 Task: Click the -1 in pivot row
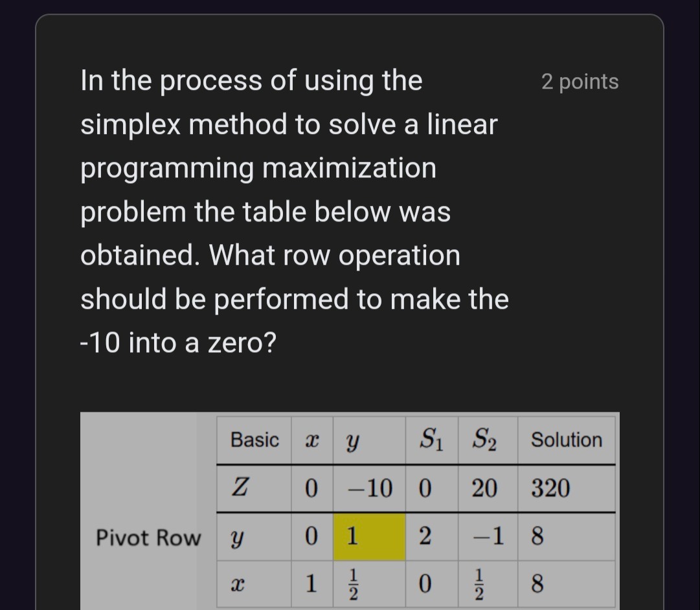488,536
